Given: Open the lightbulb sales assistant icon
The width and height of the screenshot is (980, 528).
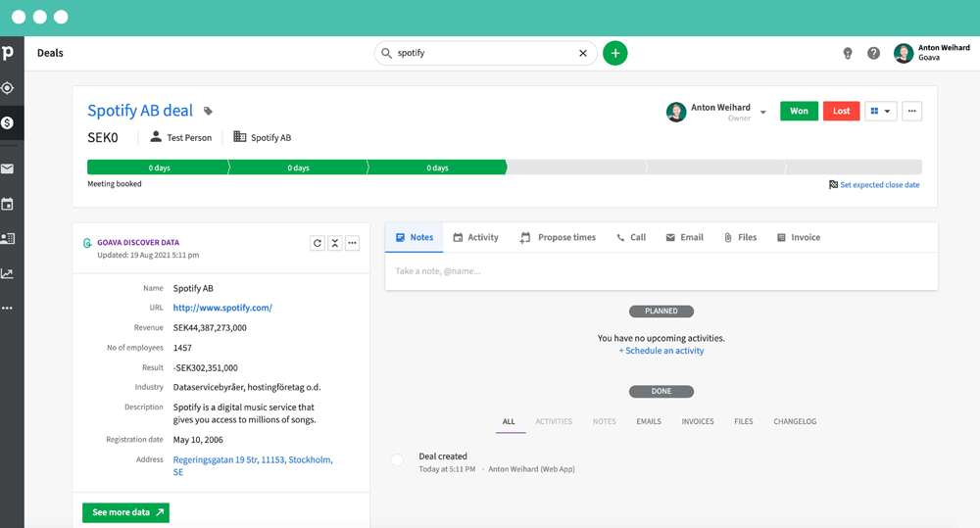Looking at the screenshot, I should pyautogui.click(x=848, y=53).
